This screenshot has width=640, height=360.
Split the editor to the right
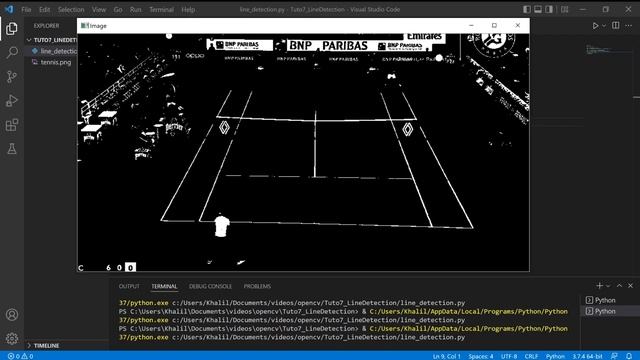(616, 25)
